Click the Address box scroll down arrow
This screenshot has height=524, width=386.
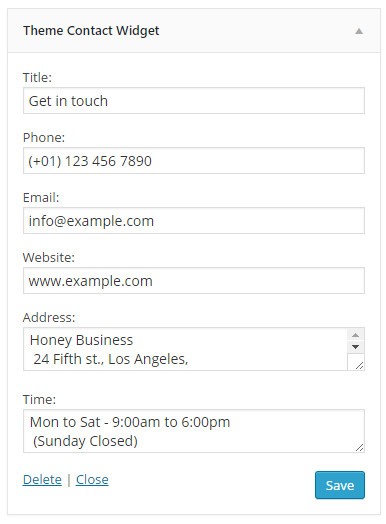click(356, 347)
